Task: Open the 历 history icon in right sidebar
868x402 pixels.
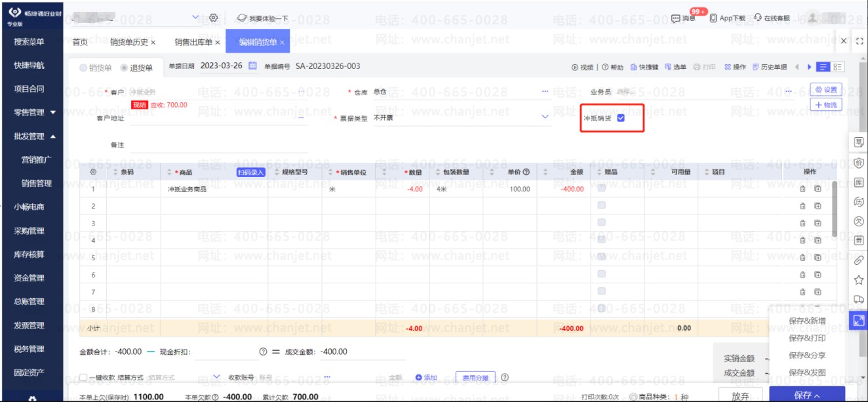Action: pos(858,201)
